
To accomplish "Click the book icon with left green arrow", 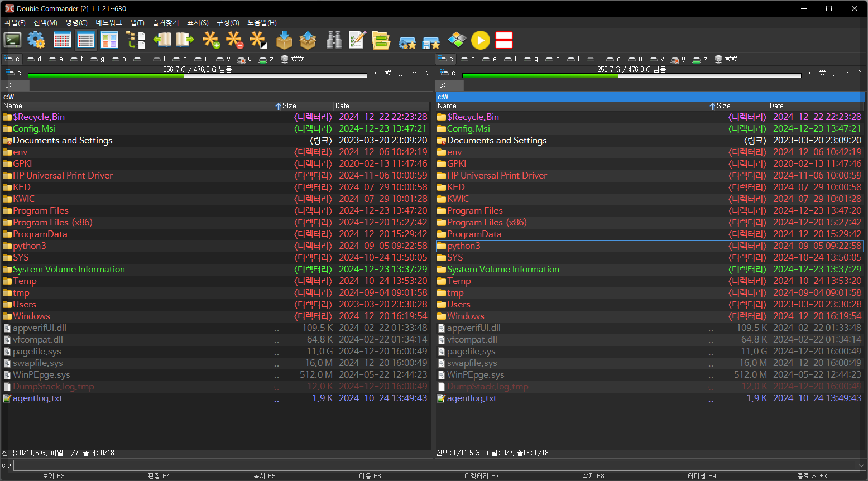I will tap(161, 40).
